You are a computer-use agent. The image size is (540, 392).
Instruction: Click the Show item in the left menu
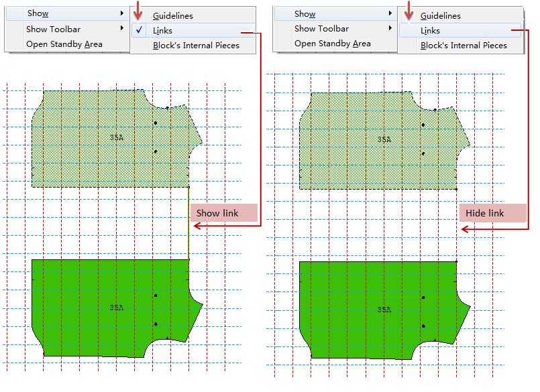click(x=38, y=13)
